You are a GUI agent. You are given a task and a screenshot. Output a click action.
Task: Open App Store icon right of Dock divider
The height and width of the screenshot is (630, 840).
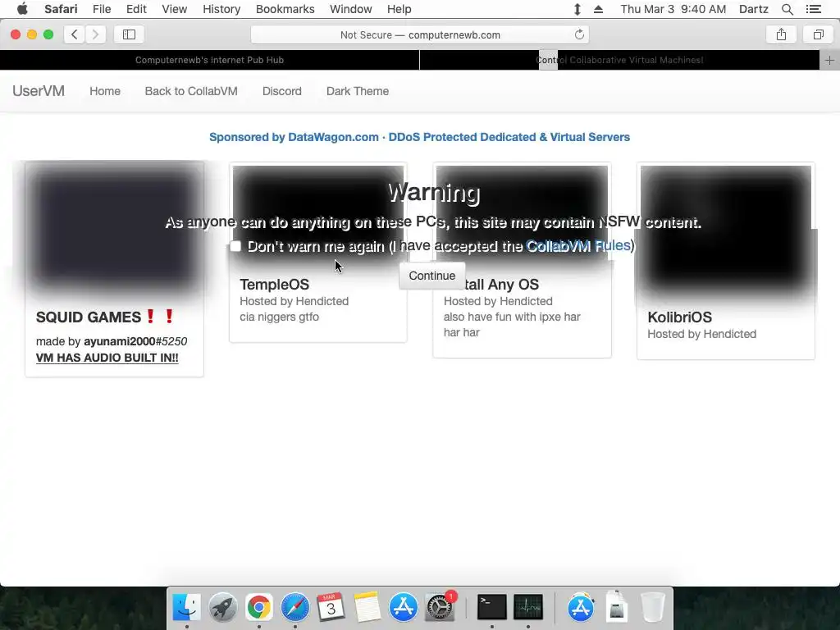coord(581,607)
